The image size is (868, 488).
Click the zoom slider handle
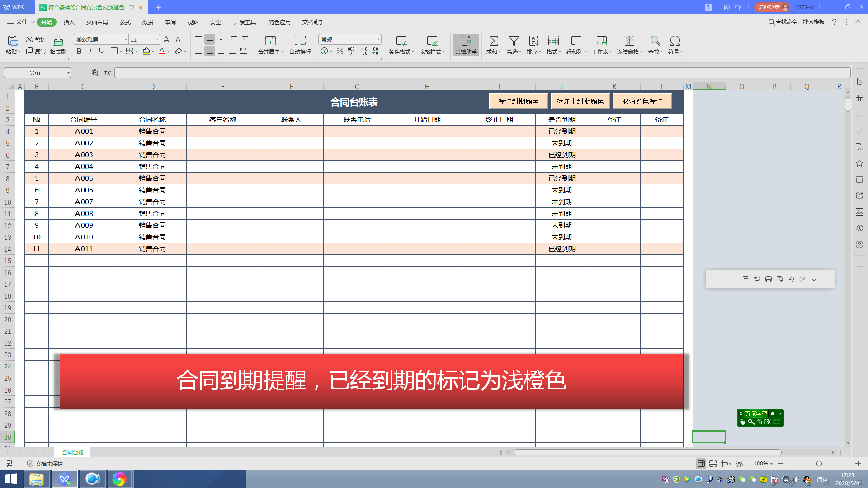tap(819, 464)
